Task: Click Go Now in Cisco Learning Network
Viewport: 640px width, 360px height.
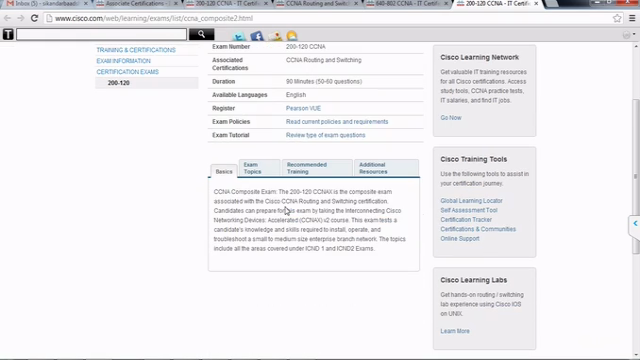Action: 451,118
